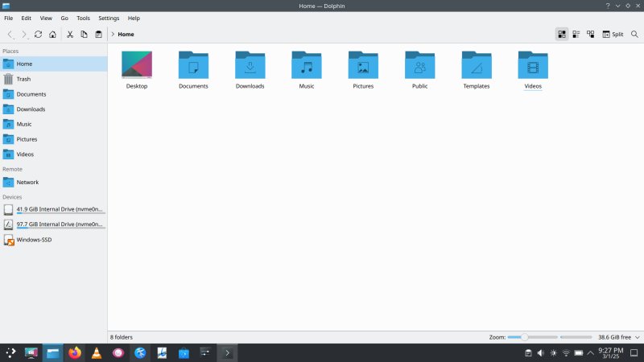Open the Discover store from taskbar
Image resolution: width=644 pixels, height=362 pixels.
pyautogui.click(x=184, y=352)
